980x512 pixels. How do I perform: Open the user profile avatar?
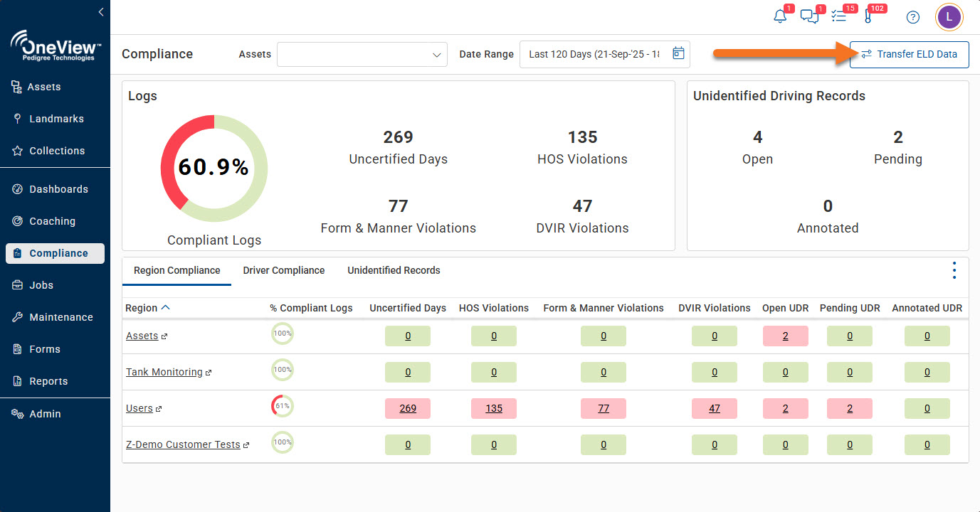[949, 17]
